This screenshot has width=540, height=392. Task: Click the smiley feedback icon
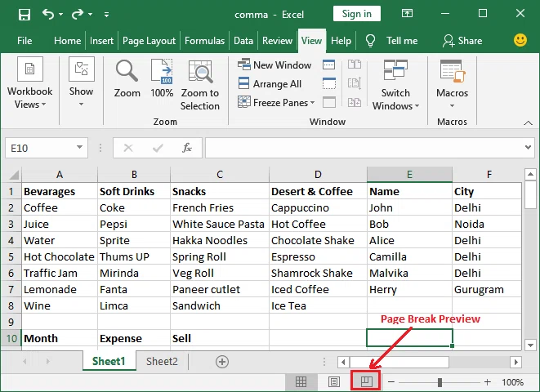point(520,40)
